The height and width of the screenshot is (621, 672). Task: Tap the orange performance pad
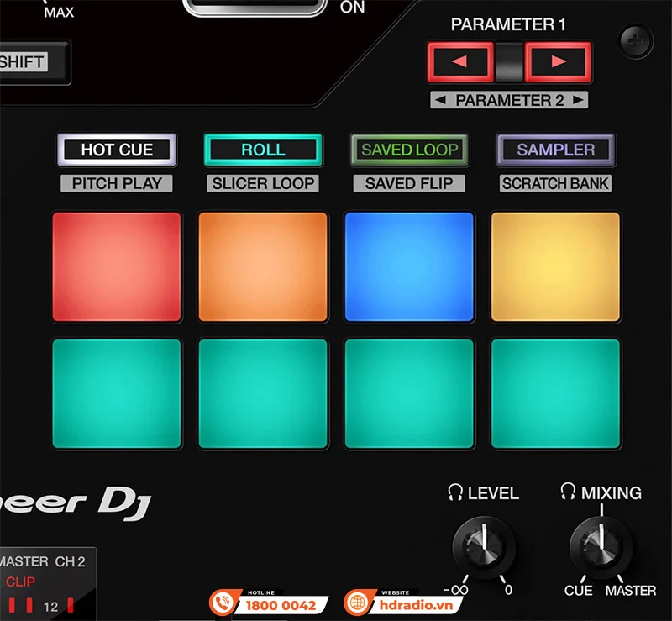click(x=263, y=266)
